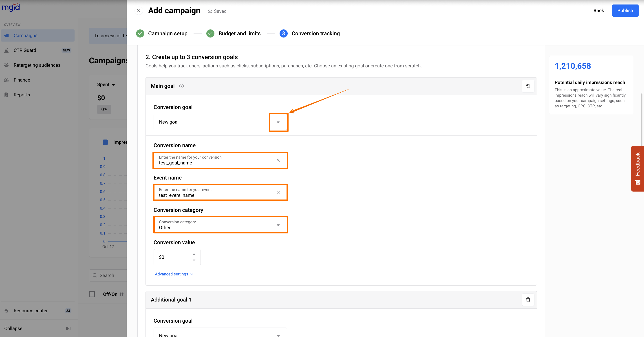
Task: Click the collapse sidebar icon
Action: pyautogui.click(x=68, y=328)
